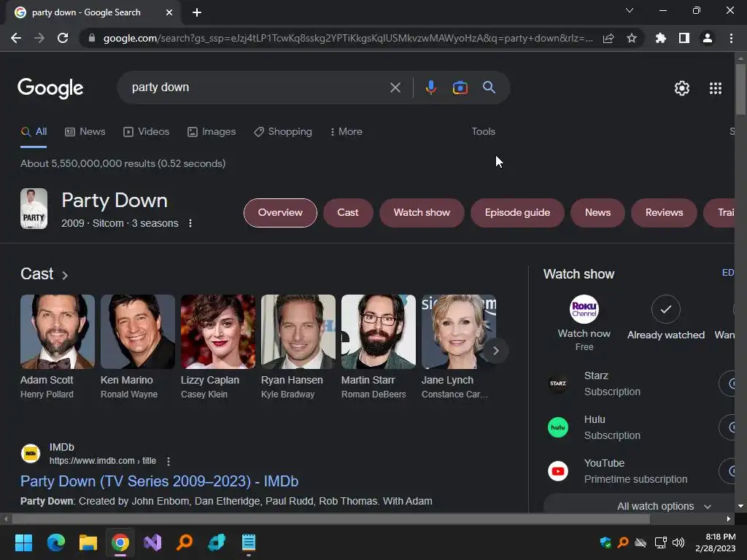The height and width of the screenshot is (560, 747).
Task: Click in the Google search input field
Action: click(258, 87)
